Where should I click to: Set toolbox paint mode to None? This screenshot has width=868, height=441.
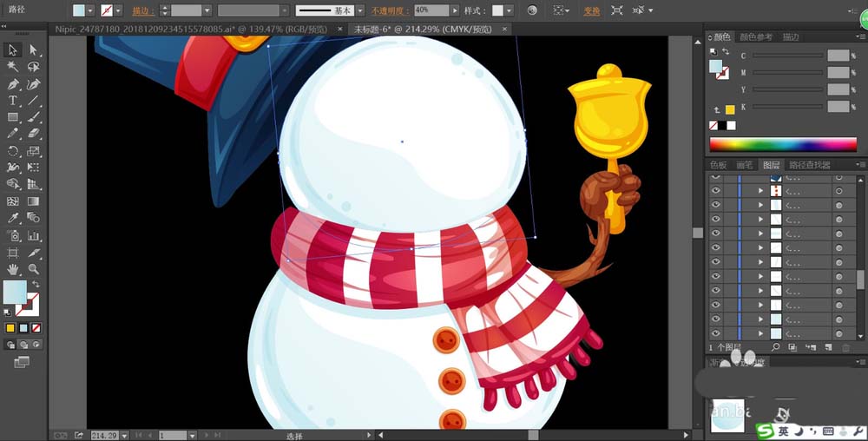[x=36, y=328]
